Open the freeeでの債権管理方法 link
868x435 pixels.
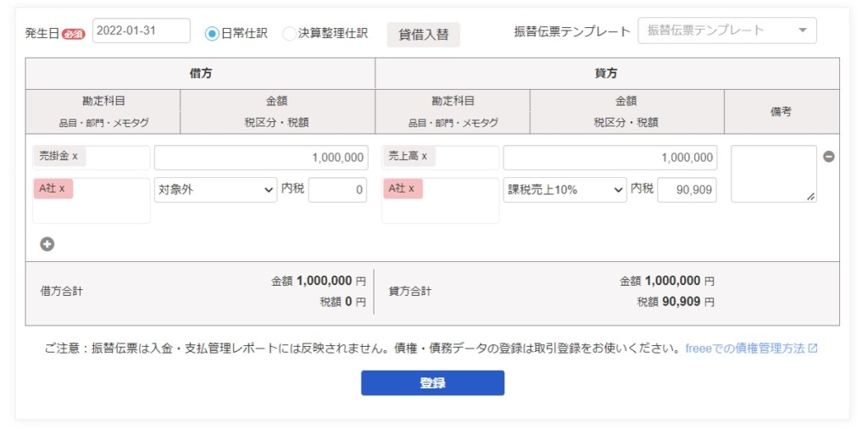(x=744, y=349)
